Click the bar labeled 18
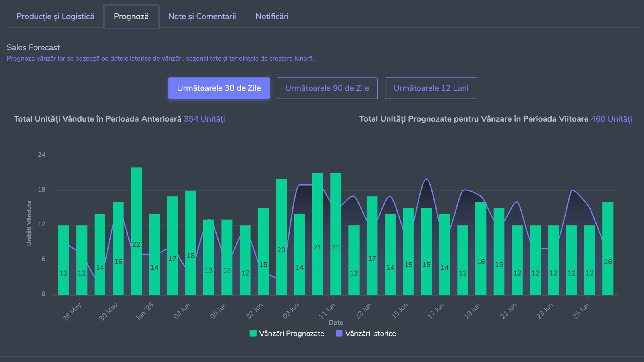The image size is (644, 362). (x=191, y=243)
